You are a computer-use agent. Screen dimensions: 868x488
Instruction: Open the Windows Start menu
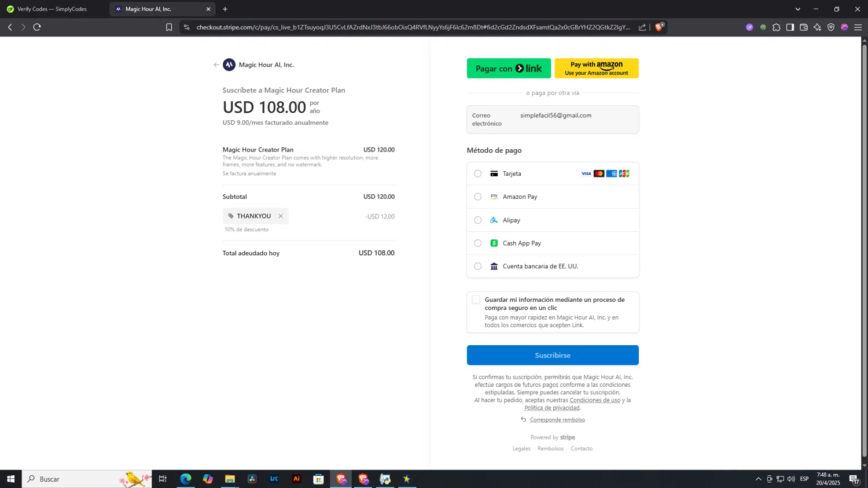pos(10,479)
